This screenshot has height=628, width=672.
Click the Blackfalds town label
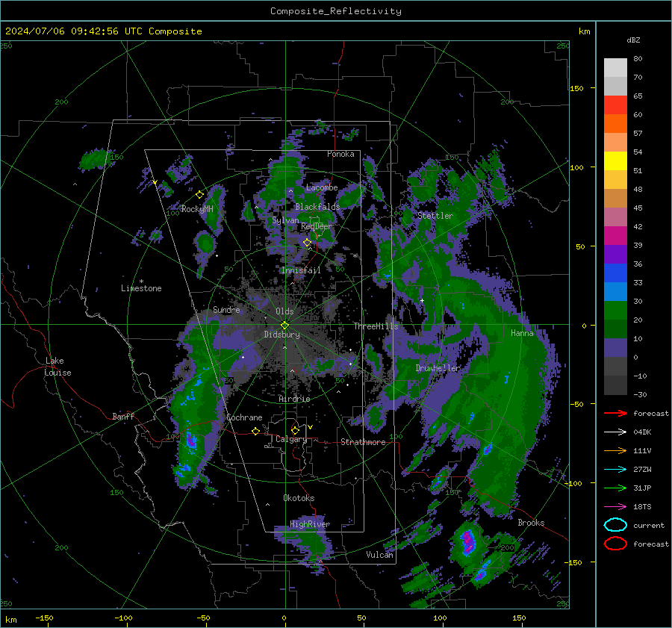[317, 207]
